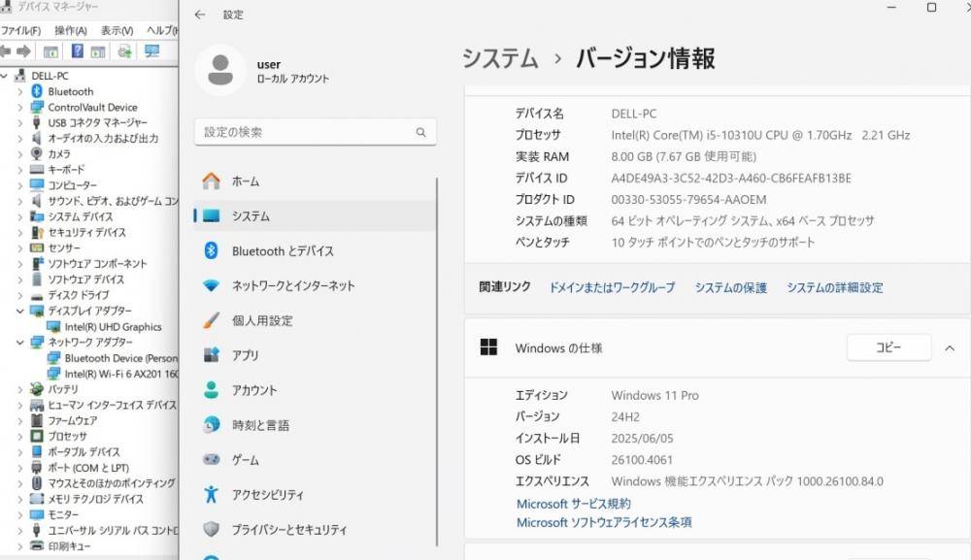Open ゲーム settings page
971x560 pixels.
(x=315, y=460)
